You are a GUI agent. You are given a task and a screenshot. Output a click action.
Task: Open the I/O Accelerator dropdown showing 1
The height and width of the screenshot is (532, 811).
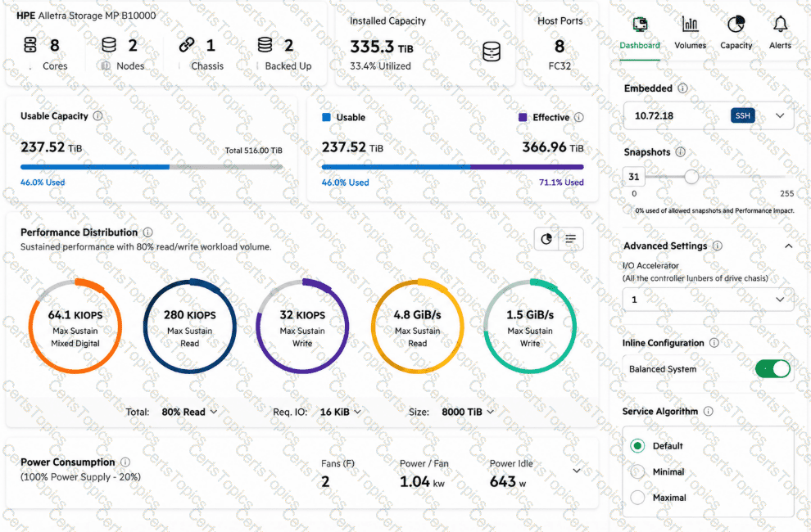[x=708, y=300]
